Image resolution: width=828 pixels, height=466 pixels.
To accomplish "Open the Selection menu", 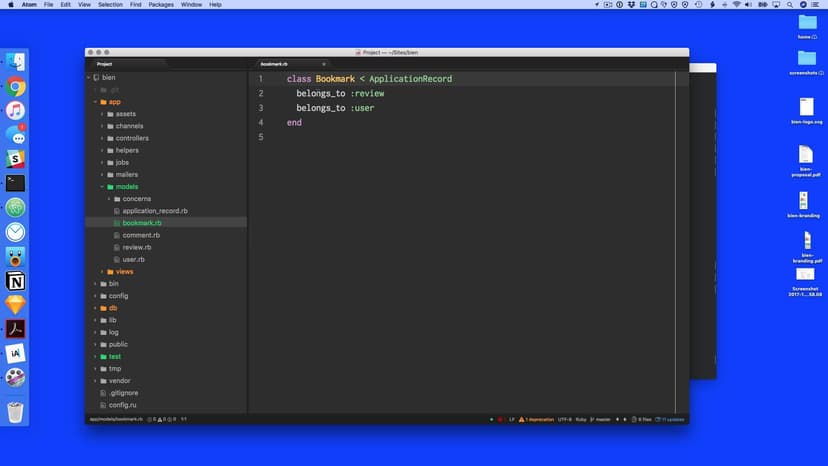I will click(110, 5).
